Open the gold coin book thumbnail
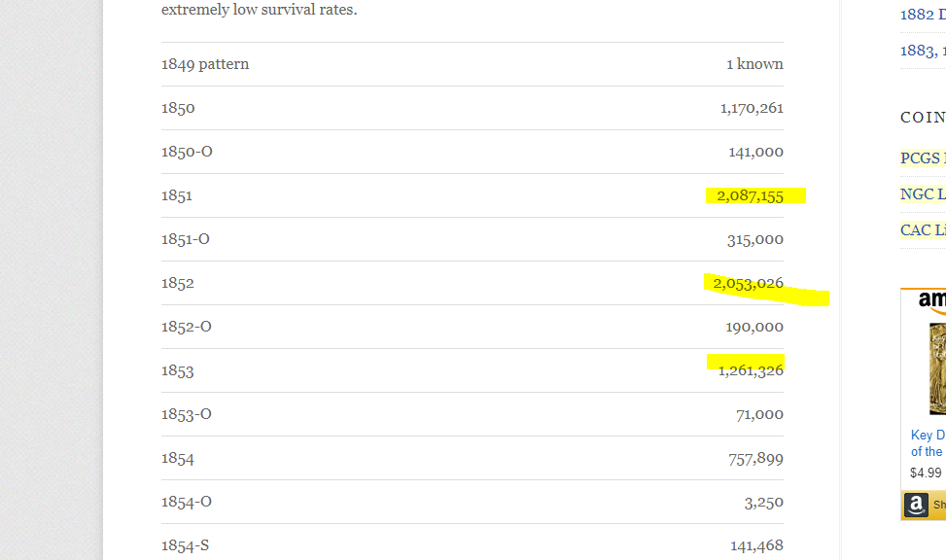946x560 pixels. (x=937, y=368)
